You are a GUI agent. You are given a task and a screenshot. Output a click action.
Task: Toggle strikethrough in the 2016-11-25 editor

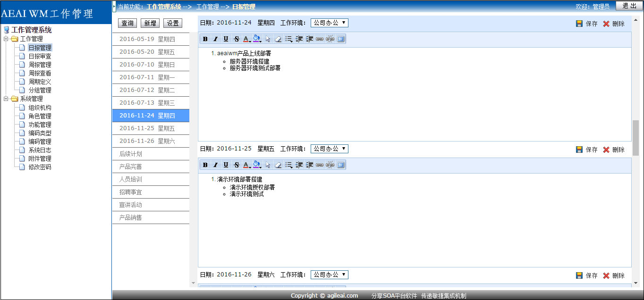pyautogui.click(x=237, y=165)
